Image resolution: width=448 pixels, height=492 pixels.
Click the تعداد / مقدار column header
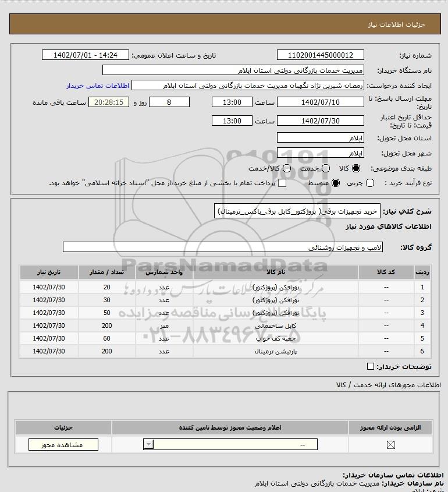(106, 272)
